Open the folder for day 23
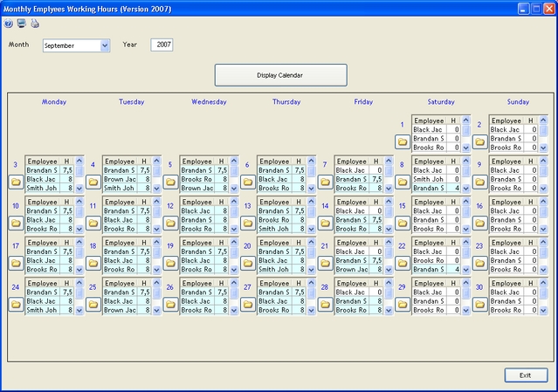 [x=479, y=264]
